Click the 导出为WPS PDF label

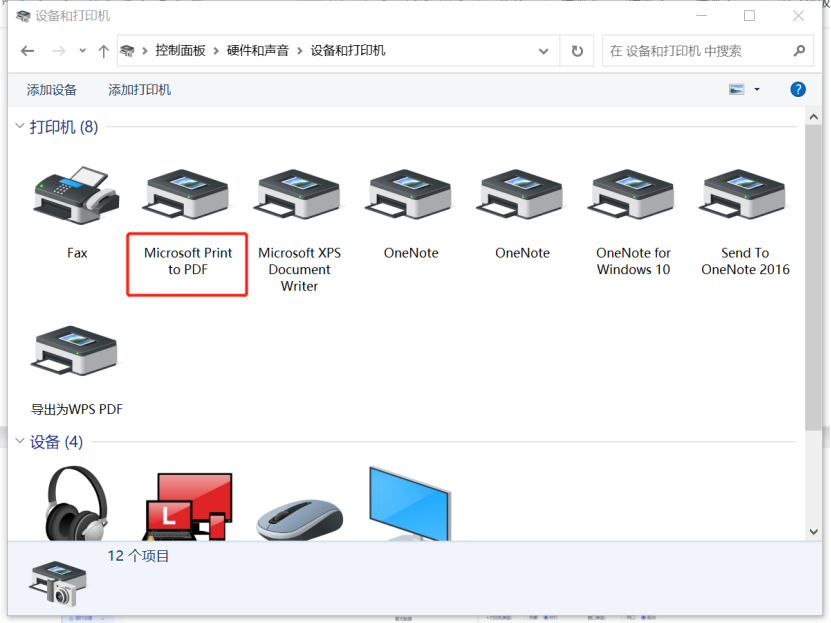click(x=77, y=410)
